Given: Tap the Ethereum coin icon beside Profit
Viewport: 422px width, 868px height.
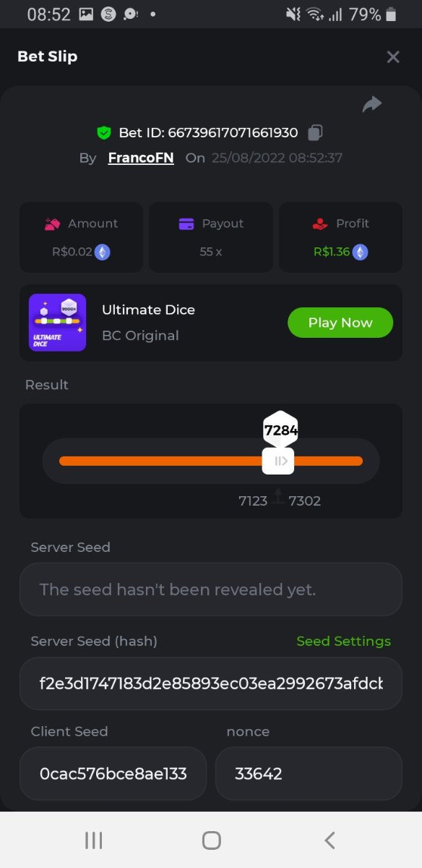Looking at the screenshot, I should click(360, 252).
